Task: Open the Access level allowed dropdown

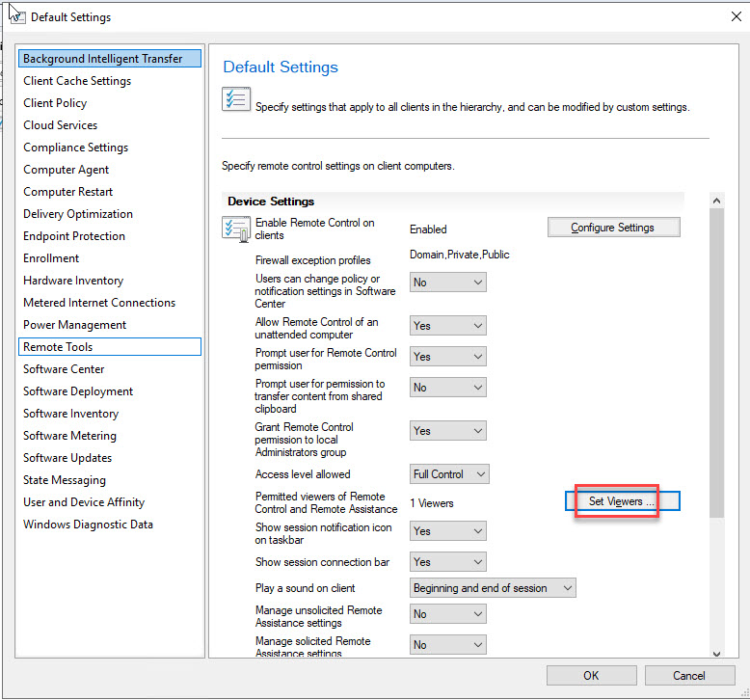Action: pyautogui.click(x=450, y=474)
